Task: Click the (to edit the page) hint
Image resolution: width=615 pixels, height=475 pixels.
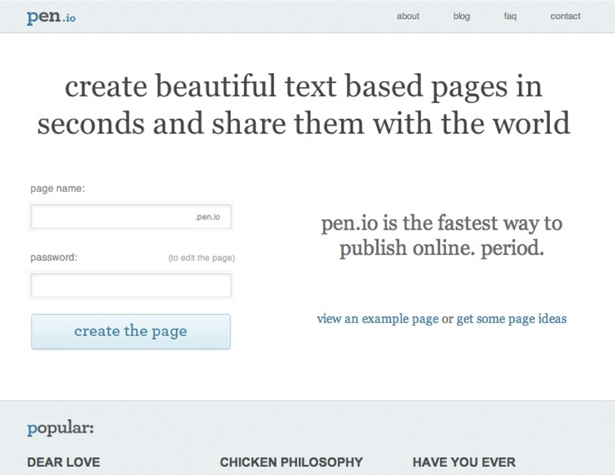Action: 202,258
